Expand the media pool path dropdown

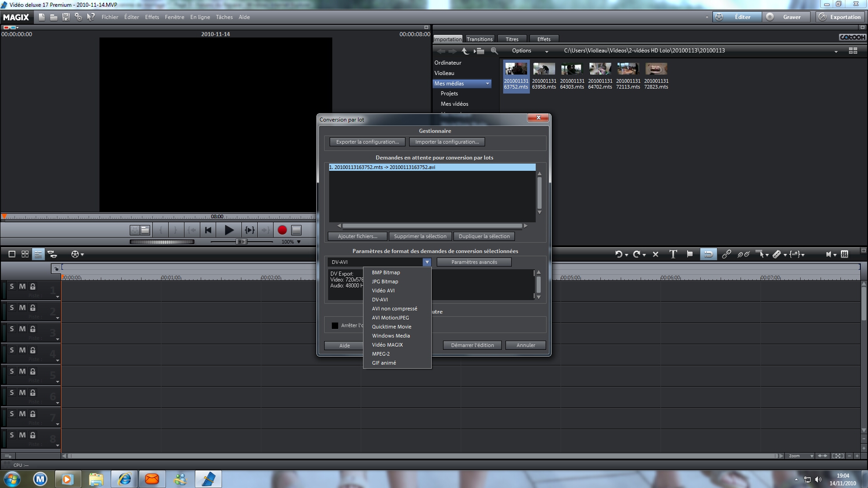[836, 52]
